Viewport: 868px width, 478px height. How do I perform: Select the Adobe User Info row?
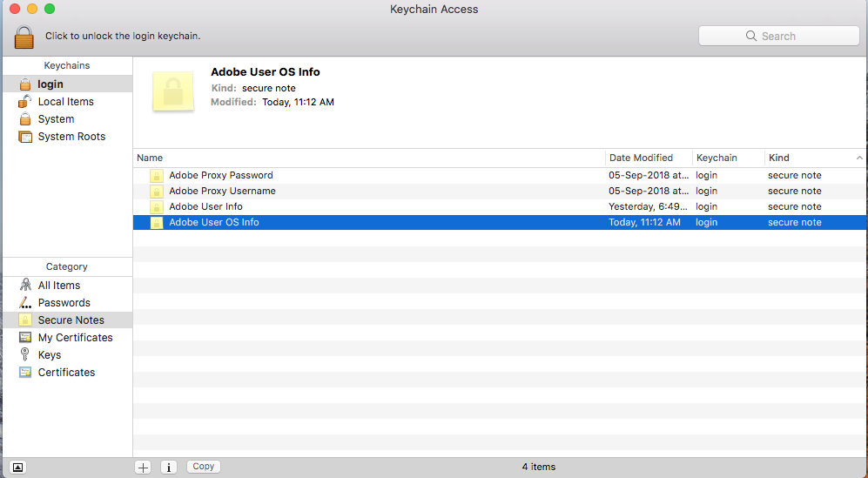tap(500, 206)
